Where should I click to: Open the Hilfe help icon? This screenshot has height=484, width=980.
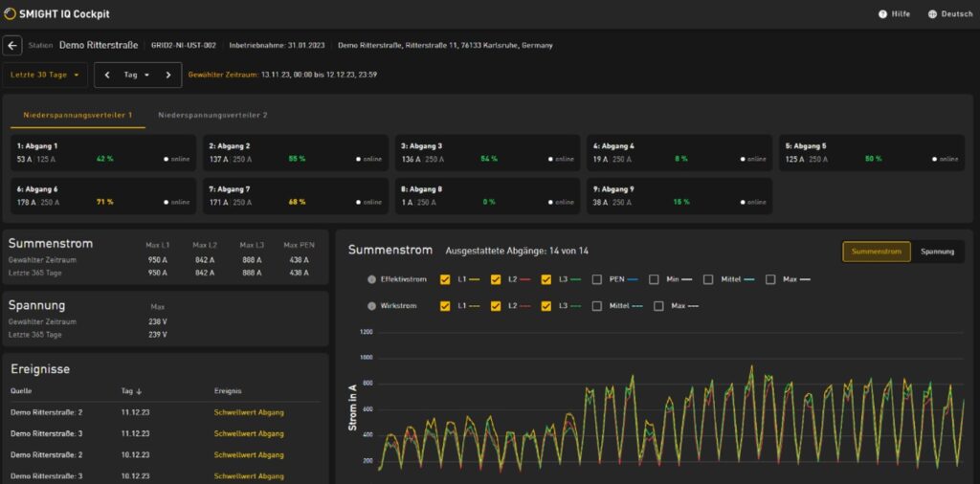pyautogui.click(x=882, y=14)
